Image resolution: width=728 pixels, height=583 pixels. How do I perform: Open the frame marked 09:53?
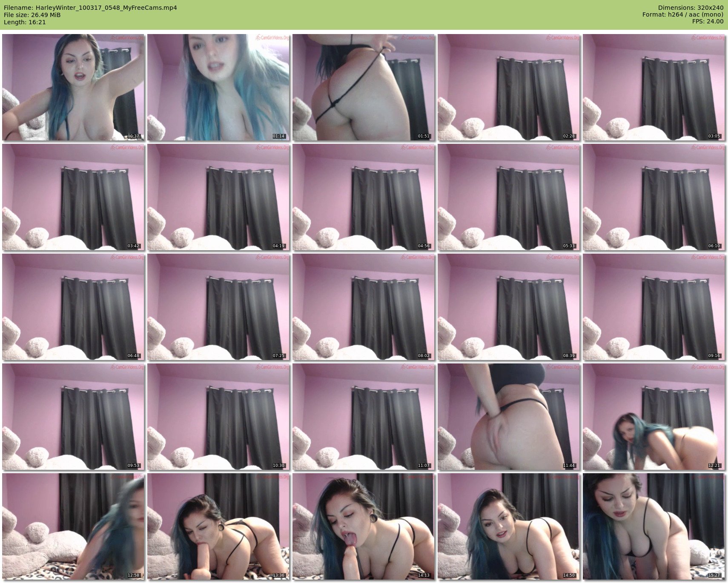(73, 417)
